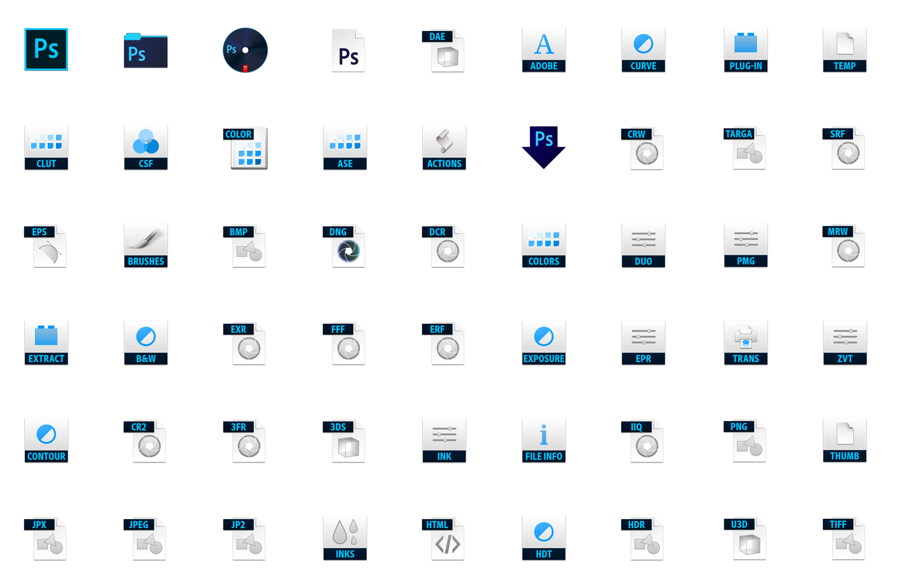Select the IIQ raw file icon
This screenshot has width=902, height=588.
pos(642,441)
